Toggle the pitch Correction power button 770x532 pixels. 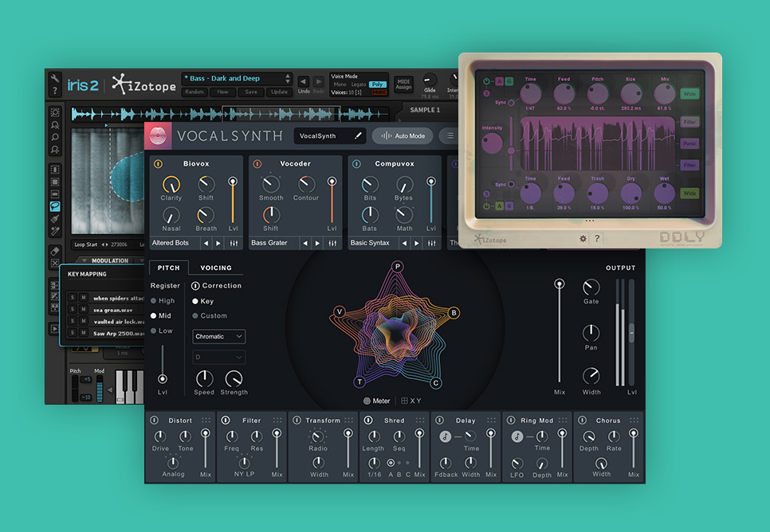pos(195,286)
